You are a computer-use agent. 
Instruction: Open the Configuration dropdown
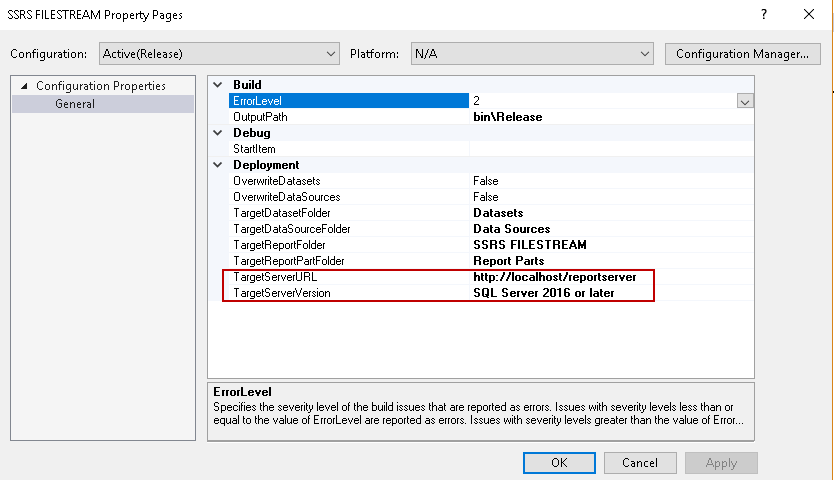tap(219, 53)
